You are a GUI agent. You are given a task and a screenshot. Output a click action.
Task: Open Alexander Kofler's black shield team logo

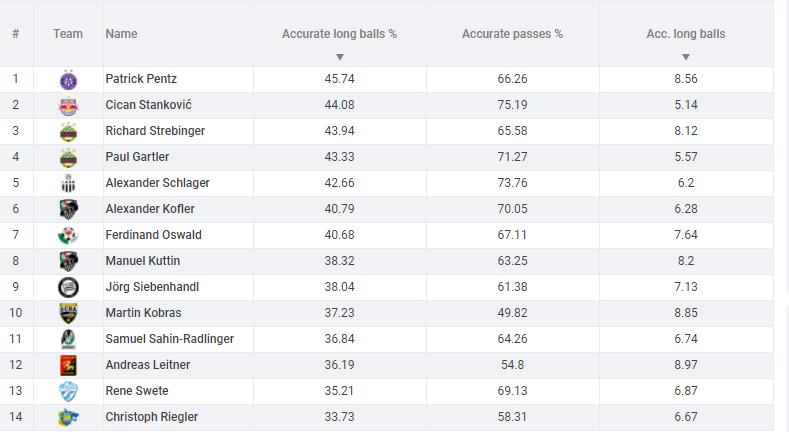click(x=68, y=209)
